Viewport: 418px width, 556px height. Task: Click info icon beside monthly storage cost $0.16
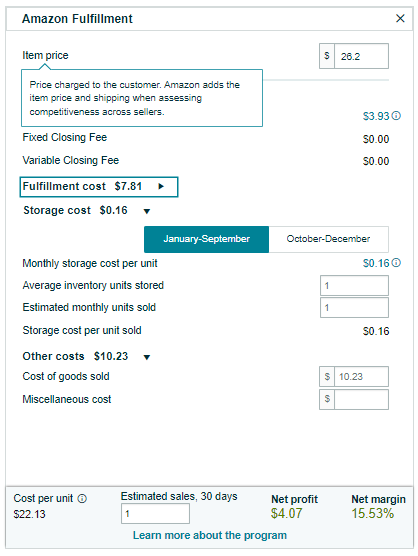397,263
